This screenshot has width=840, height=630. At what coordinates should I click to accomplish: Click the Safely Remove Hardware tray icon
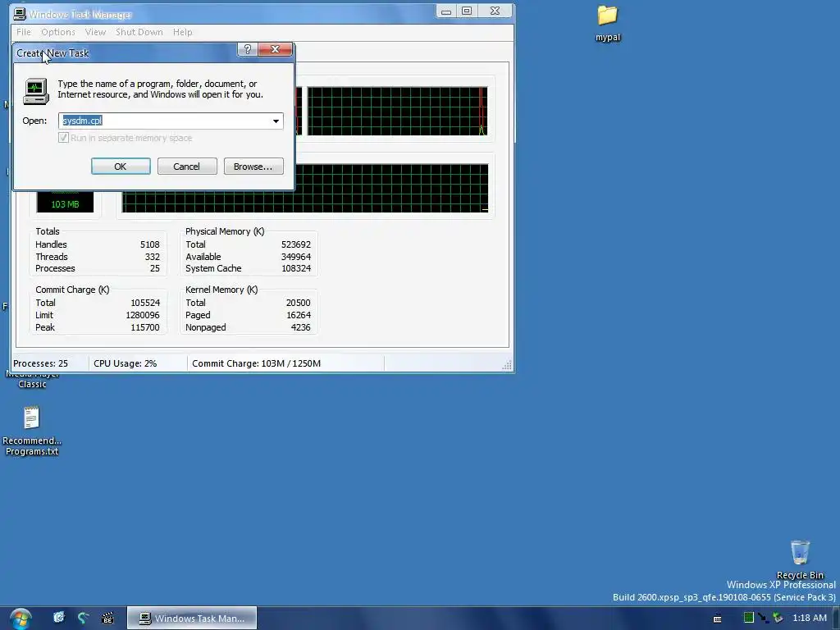[x=778, y=618]
